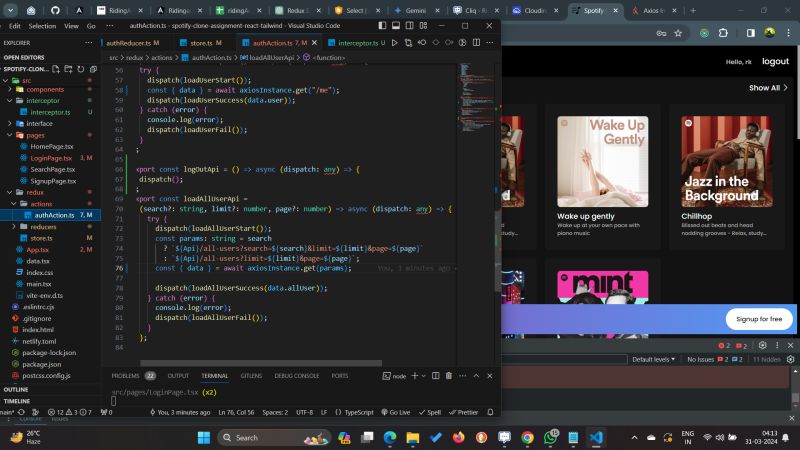Click New Folder icon in Explorer header
The image size is (800, 450).
pos(68,69)
